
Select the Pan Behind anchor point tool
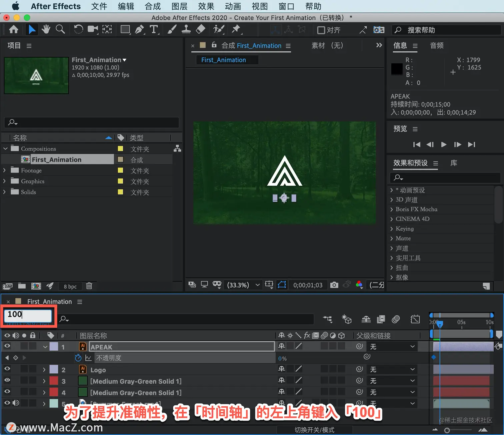pyautogui.click(x=107, y=30)
